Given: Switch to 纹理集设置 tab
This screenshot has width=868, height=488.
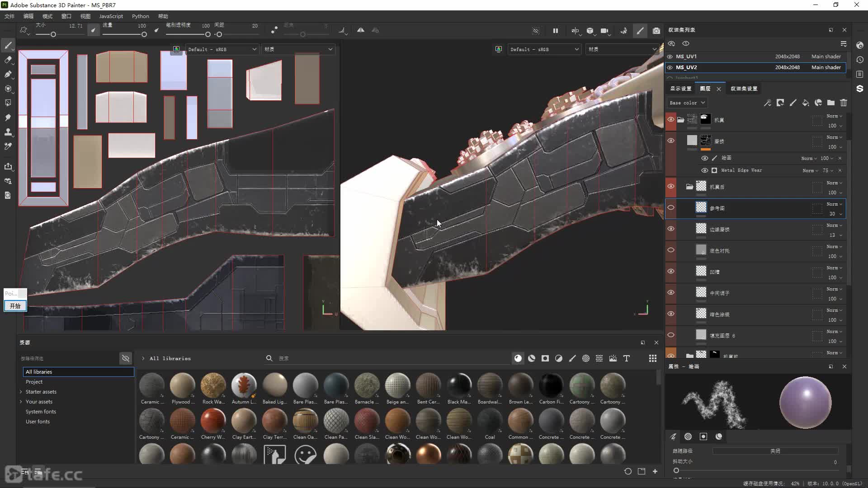Looking at the screenshot, I should [x=744, y=89].
